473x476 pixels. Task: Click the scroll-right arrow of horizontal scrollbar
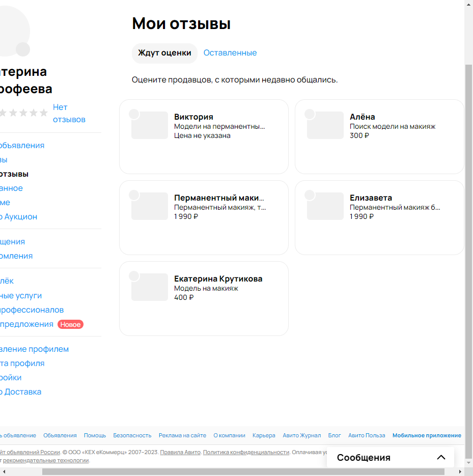click(x=460, y=471)
